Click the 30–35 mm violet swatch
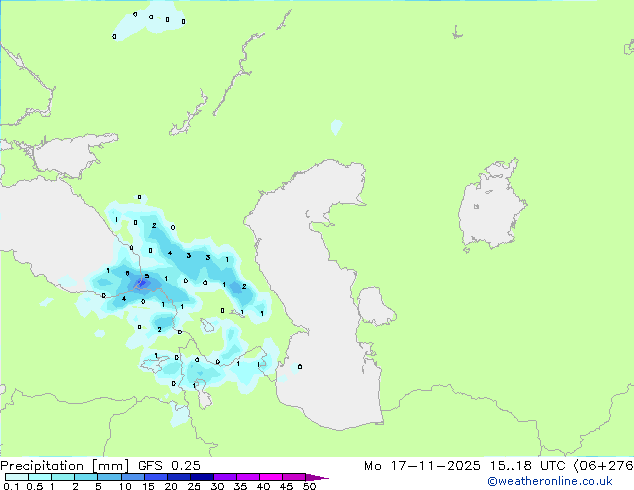 224,477
